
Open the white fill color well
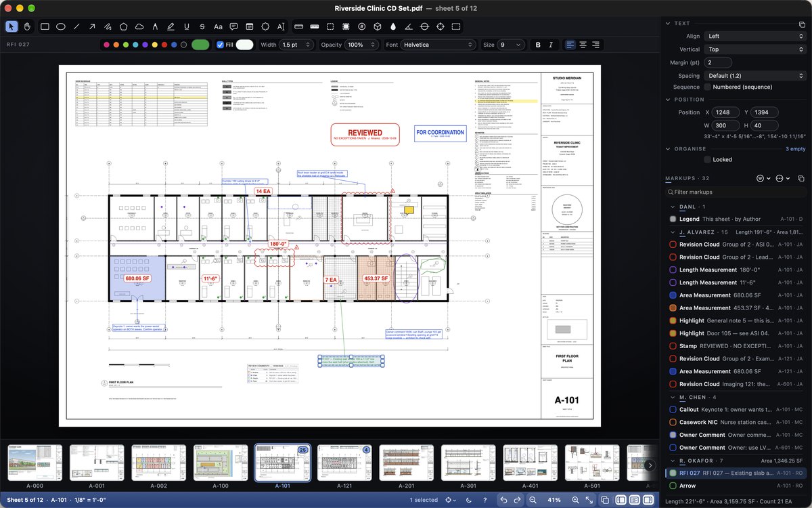[245, 45]
